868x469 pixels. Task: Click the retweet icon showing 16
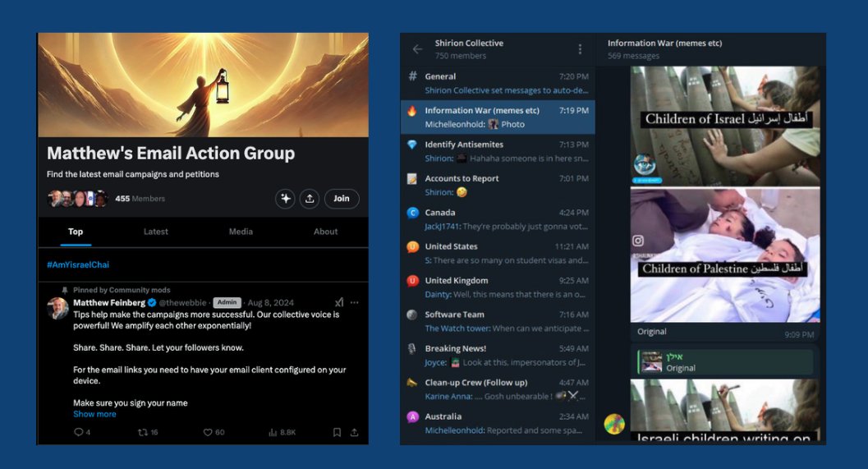143,432
